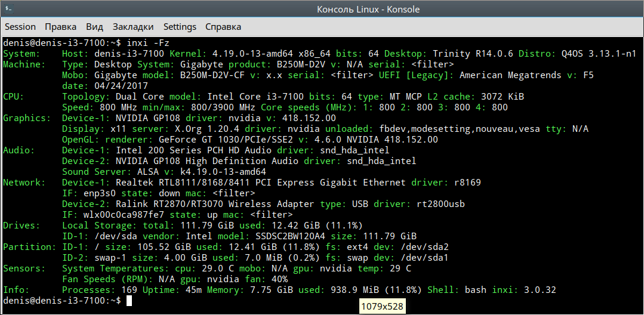Click the Konsole terminal icon in title bar
Screen dimensions: 644x315
tap(8, 8)
